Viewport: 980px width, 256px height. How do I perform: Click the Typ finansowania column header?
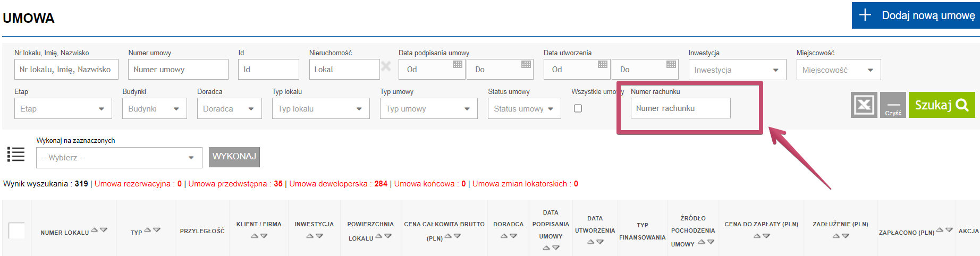click(x=643, y=231)
